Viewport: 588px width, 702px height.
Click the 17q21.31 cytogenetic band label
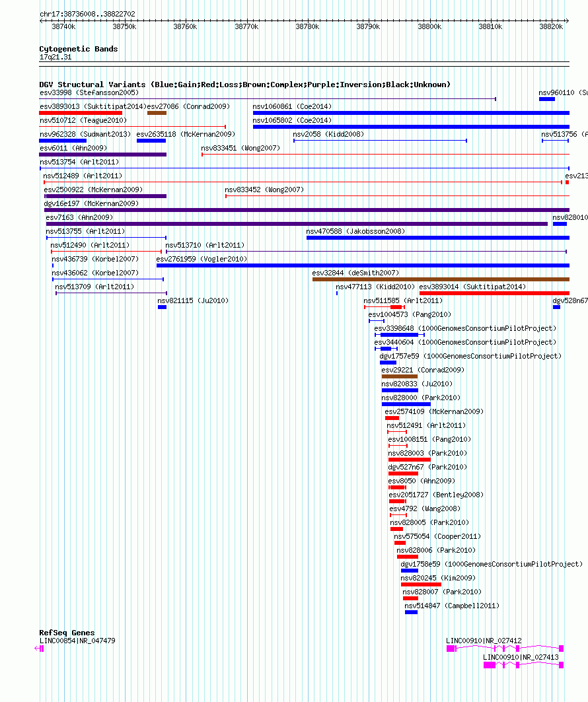point(55,57)
